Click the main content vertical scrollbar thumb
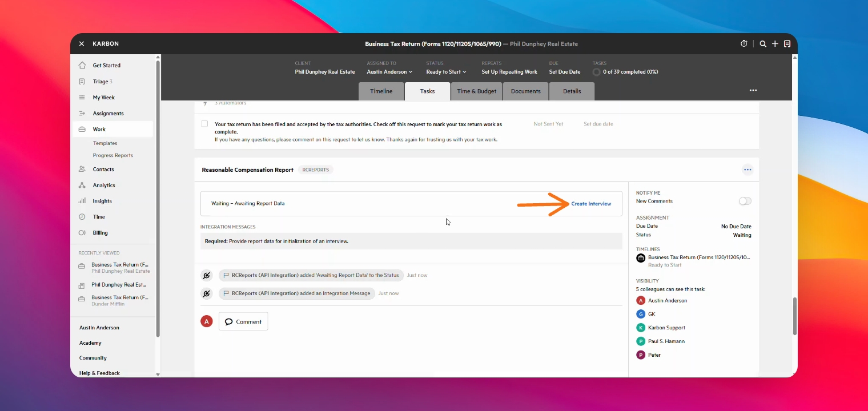This screenshot has height=411, width=868. 794,316
